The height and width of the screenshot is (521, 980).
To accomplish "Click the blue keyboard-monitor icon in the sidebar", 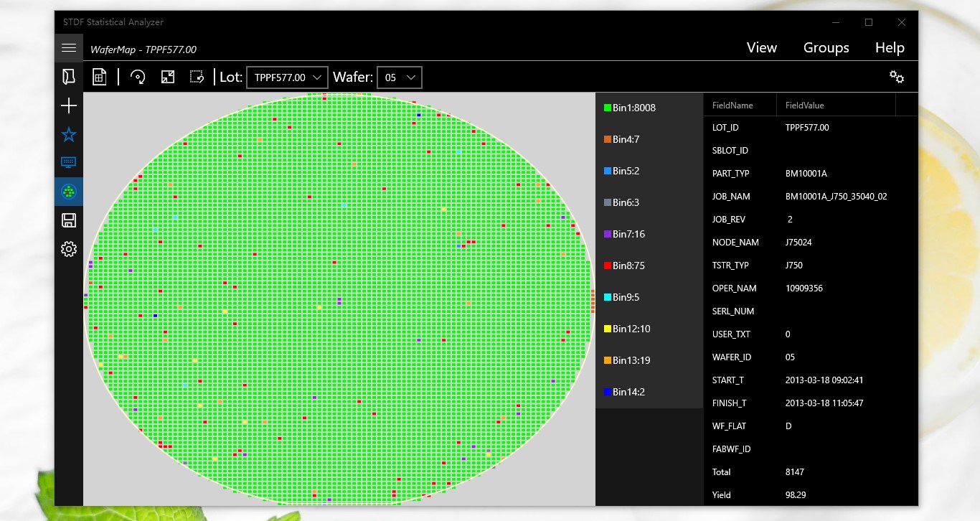I will pyautogui.click(x=69, y=163).
